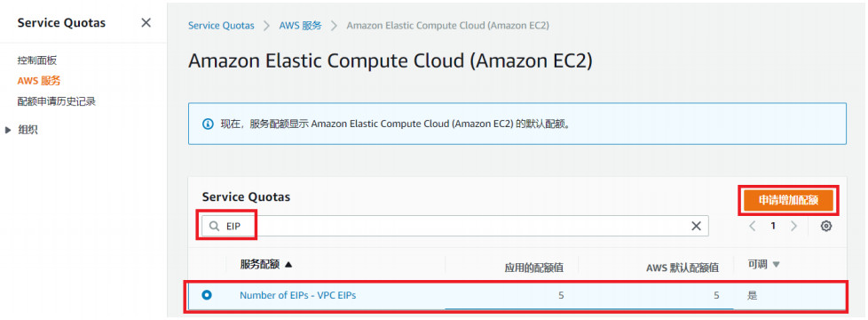Image resolution: width=868 pixels, height=320 pixels.
Task: Go to Service Quotas breadcrumb link
Action: tap(221, 26)
